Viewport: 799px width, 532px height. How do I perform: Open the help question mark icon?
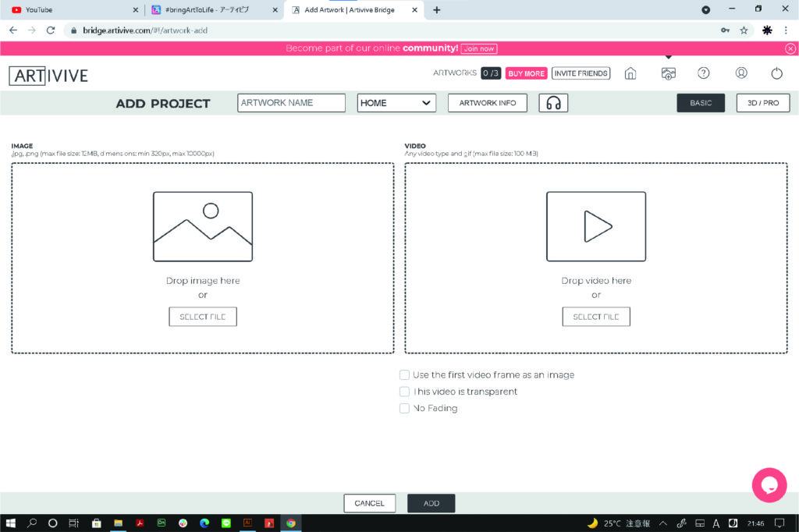[704, 73]
